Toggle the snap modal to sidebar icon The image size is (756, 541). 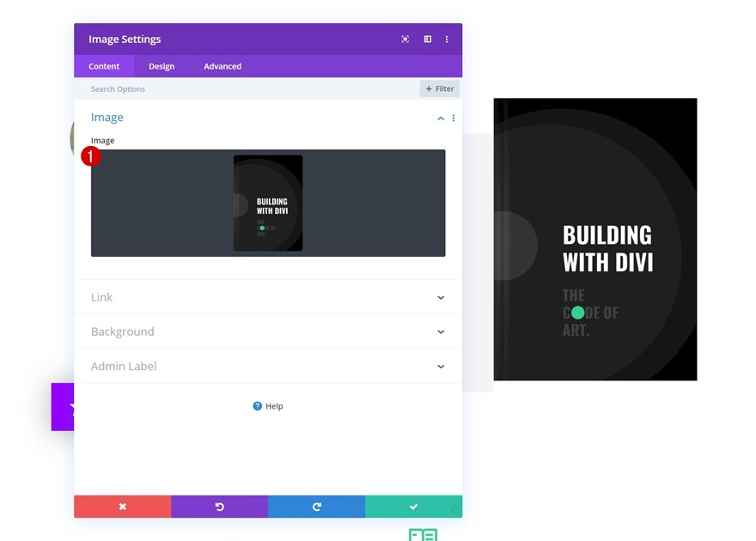[x=428, y=39]
